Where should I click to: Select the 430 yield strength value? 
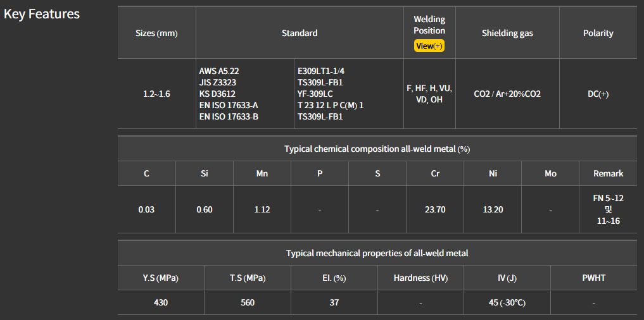(161, 302)
